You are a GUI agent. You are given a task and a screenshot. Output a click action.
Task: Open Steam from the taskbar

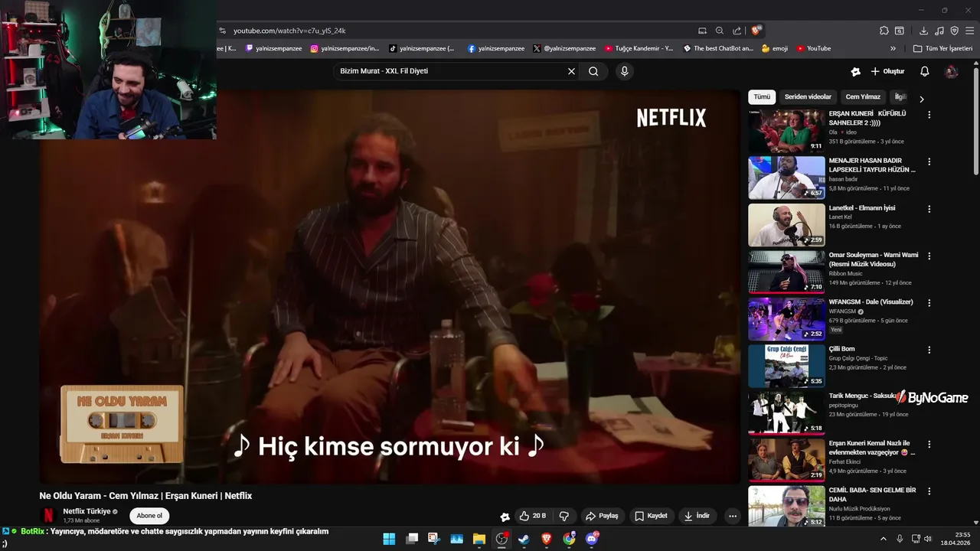[x=524, y=539]
